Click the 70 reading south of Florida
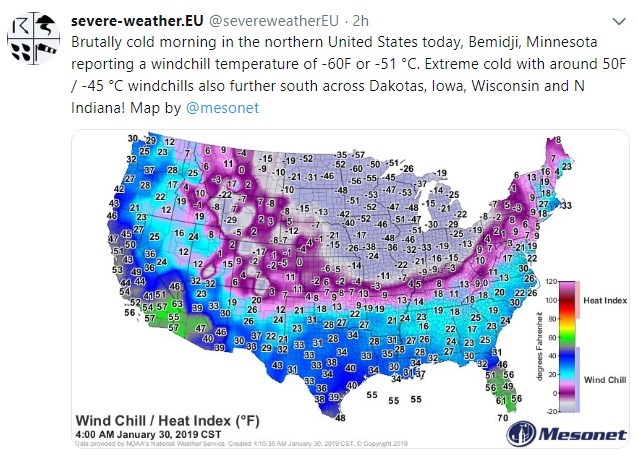638x457 pixels. (503, 418)
